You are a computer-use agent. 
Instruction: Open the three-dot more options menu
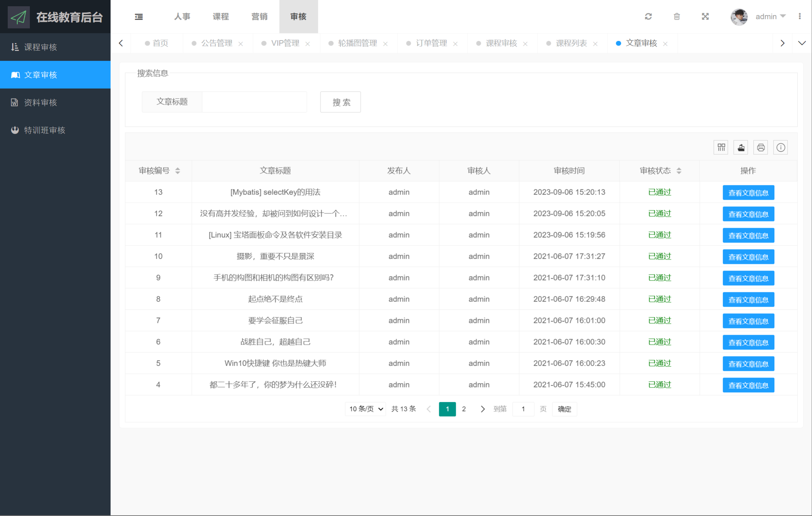tap(799, 17)
